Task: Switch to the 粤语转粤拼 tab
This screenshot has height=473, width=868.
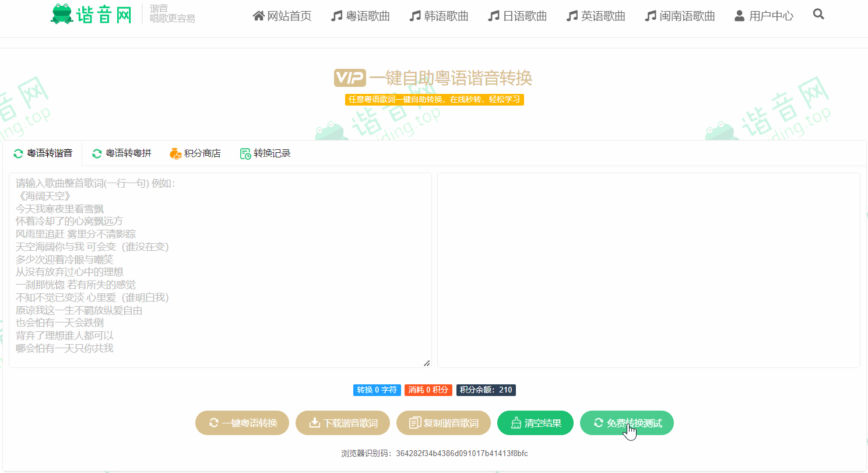Action: tap(121, 153)
